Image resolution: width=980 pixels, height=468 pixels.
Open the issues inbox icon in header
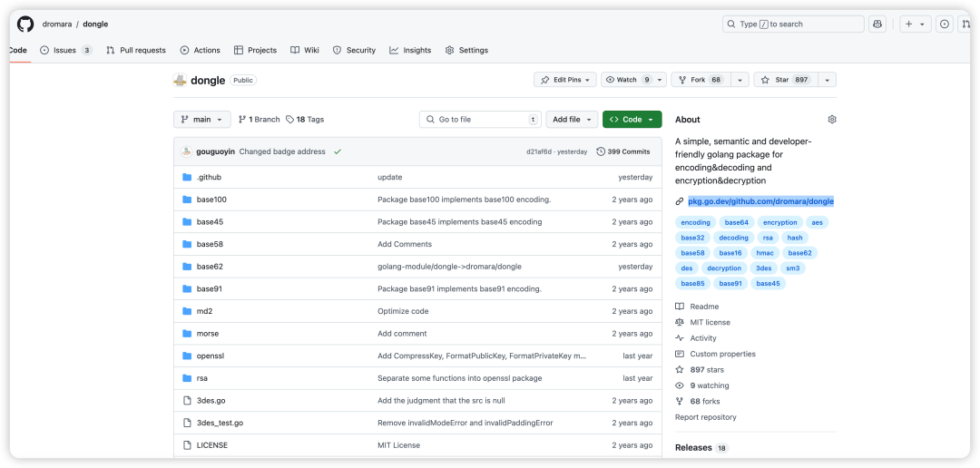(x=945, y=24)
